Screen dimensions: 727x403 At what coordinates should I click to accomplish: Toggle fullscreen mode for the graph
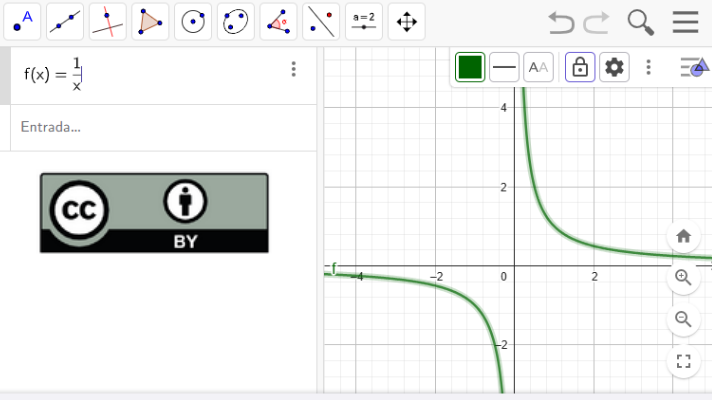point(684,362)
